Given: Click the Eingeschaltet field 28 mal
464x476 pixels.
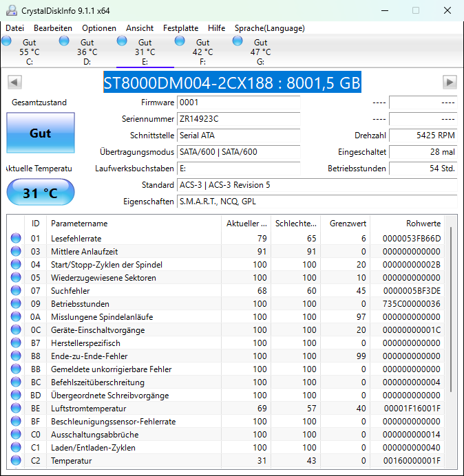Looking at the screenshot, I should [x=423, y=152].
